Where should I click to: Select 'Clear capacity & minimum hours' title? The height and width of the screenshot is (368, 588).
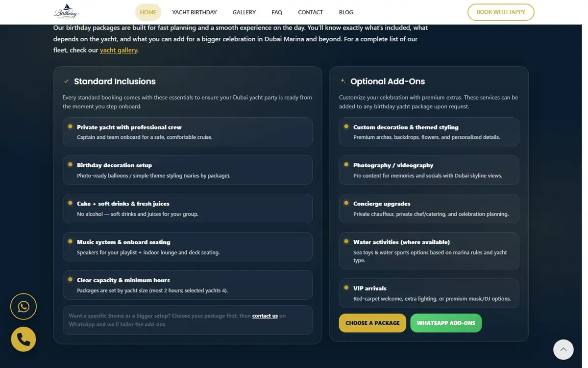click(123, 280)
